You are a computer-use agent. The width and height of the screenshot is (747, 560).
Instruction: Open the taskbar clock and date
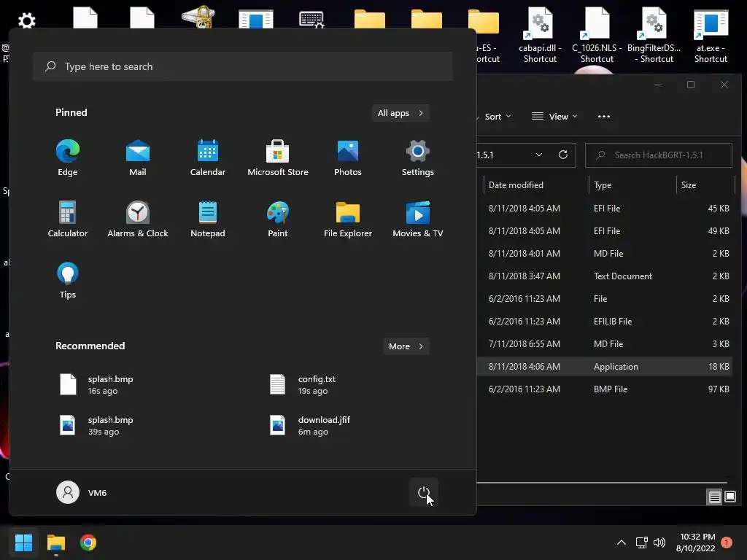[695, 542]
